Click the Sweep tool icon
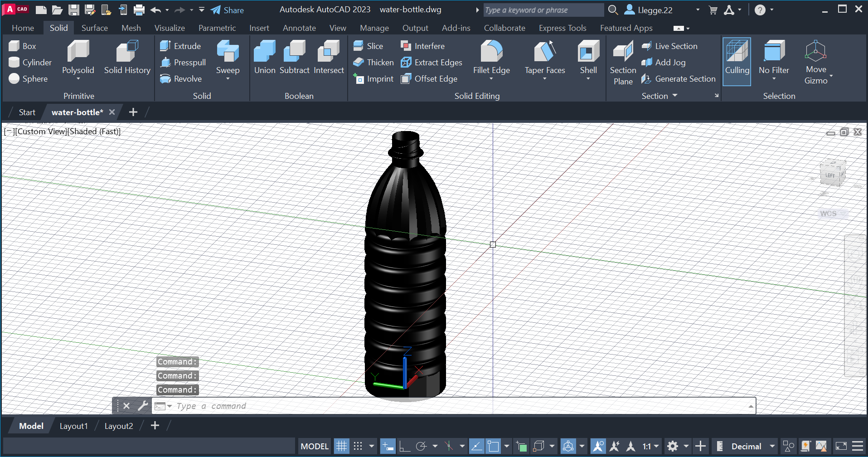The image size is (868, 457). click(x=228, y=51)
